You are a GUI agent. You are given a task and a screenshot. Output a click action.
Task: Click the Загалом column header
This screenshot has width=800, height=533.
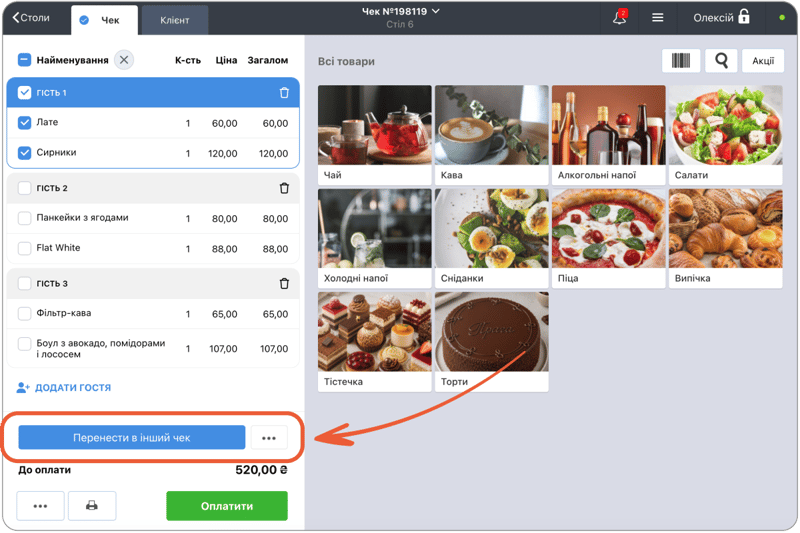point(268,60)
